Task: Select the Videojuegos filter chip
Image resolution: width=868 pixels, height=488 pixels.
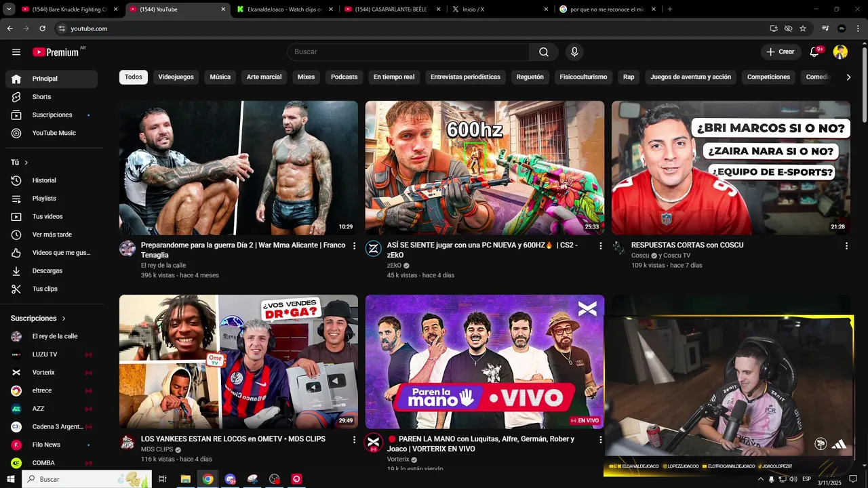Action: pos(176,77)
